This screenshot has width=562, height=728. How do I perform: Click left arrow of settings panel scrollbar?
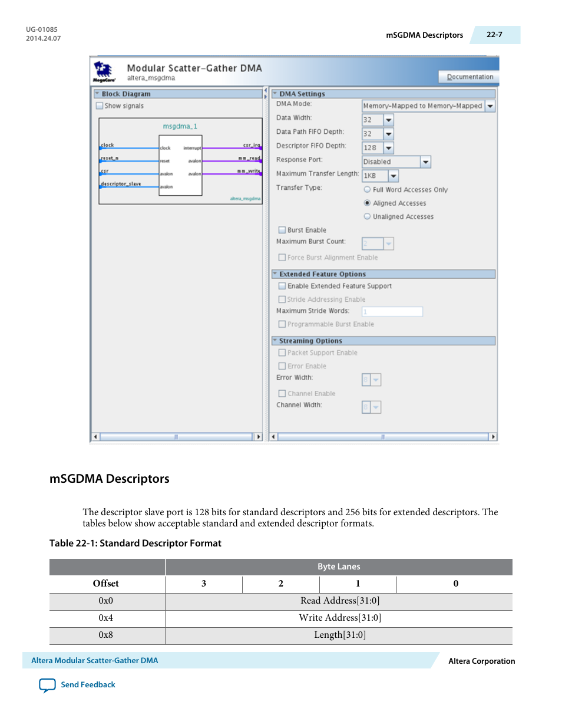pos(273,437)
